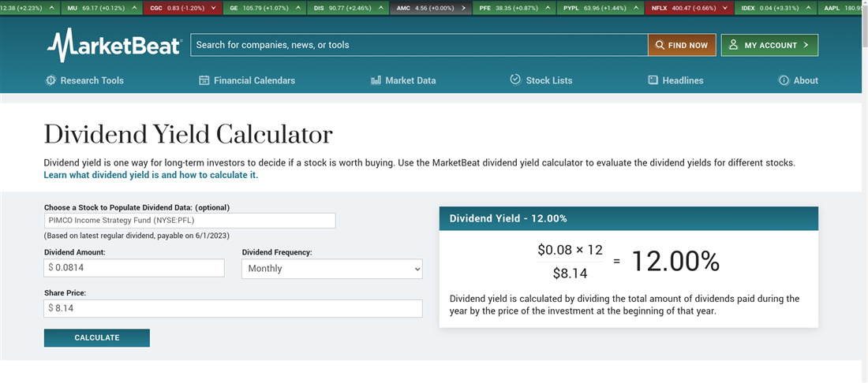Click the Share Price field
This screenshot has height=383, width=868.
tap(233, 308)
